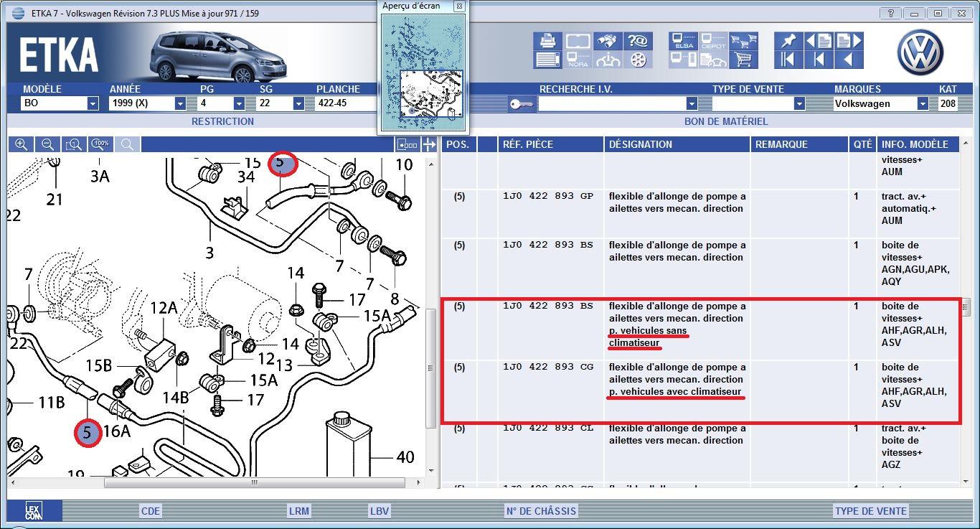Click the key icon beside RECHERCHE I.V.
Image resolution: width=980 pixels, height=529 pixels.
(522, 103)
